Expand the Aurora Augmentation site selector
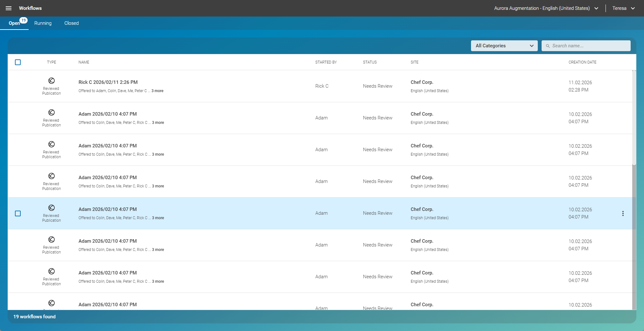 coord(596,8)
